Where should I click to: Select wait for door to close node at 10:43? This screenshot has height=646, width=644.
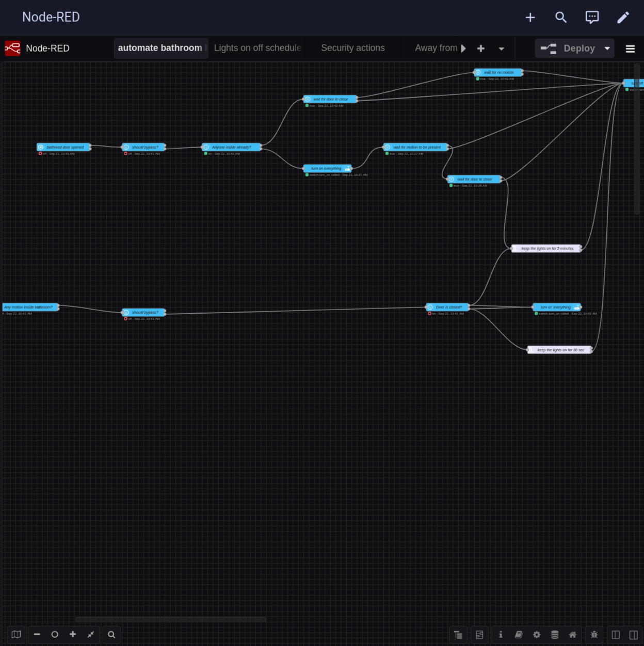coord(330,99)
